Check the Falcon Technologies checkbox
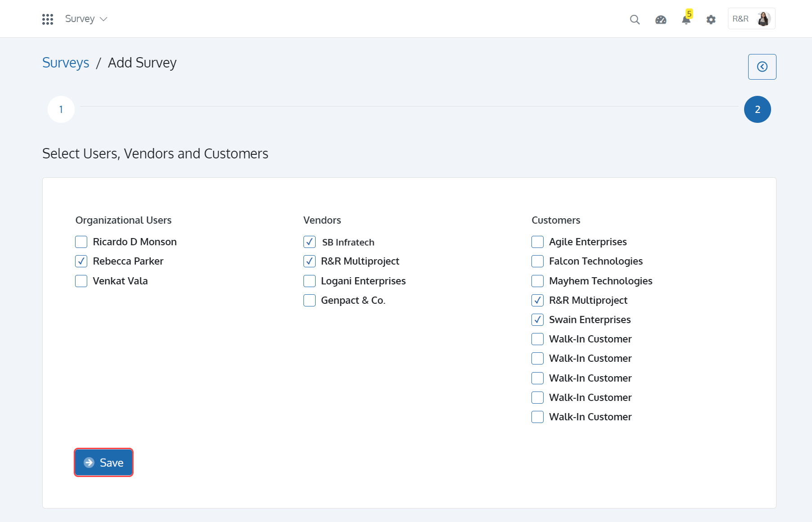This screenshot has height=522, width=812. (x=537, y=261)
